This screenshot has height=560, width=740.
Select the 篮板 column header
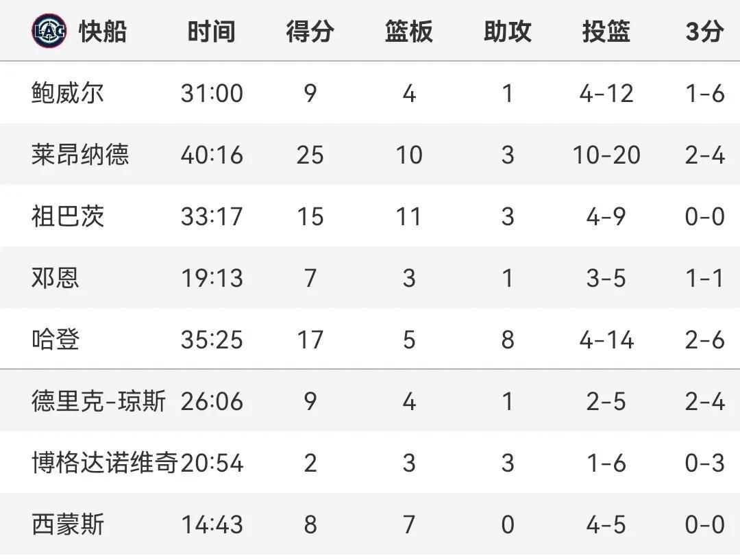coord(408,31)
